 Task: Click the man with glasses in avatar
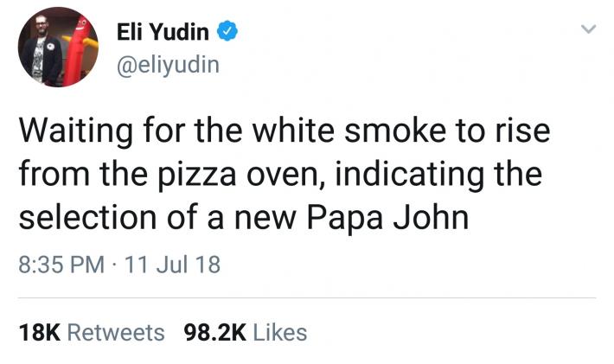click(39, 54)
